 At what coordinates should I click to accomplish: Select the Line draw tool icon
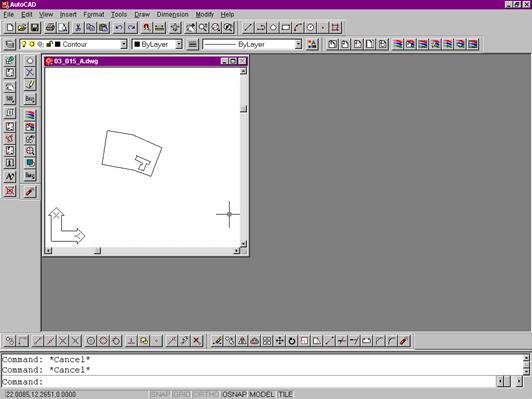point(248,27)
